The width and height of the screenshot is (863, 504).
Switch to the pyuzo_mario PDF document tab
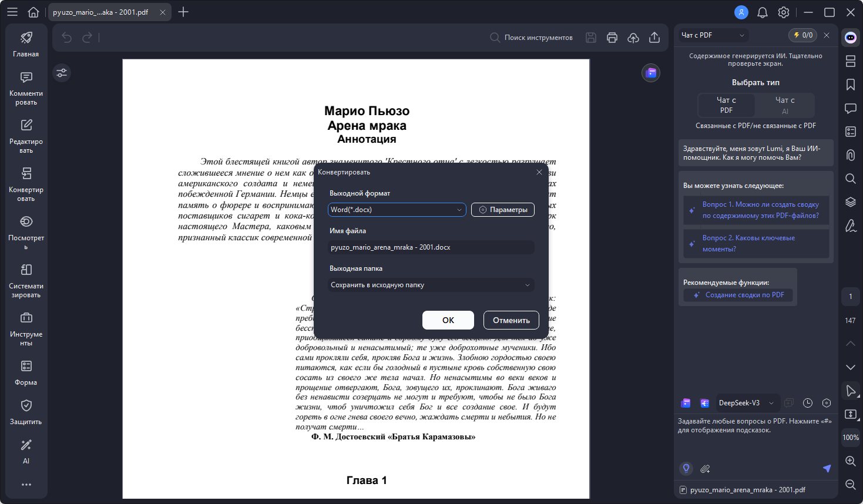(x=101, y=12)
